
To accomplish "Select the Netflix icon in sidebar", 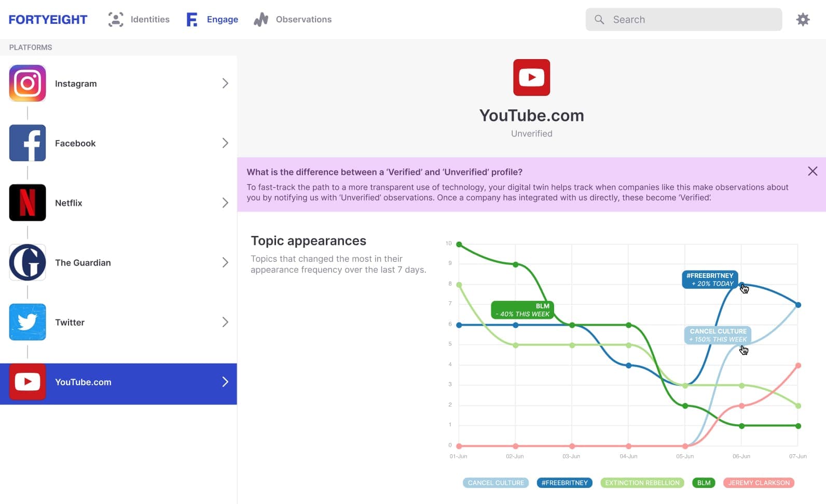I will tap(27, 203).
